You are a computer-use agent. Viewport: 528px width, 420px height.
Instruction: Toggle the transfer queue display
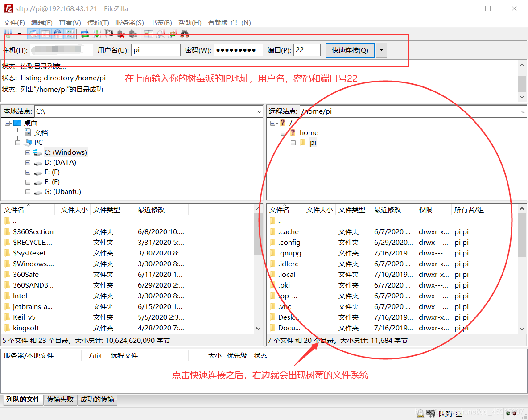click(70, 33)
